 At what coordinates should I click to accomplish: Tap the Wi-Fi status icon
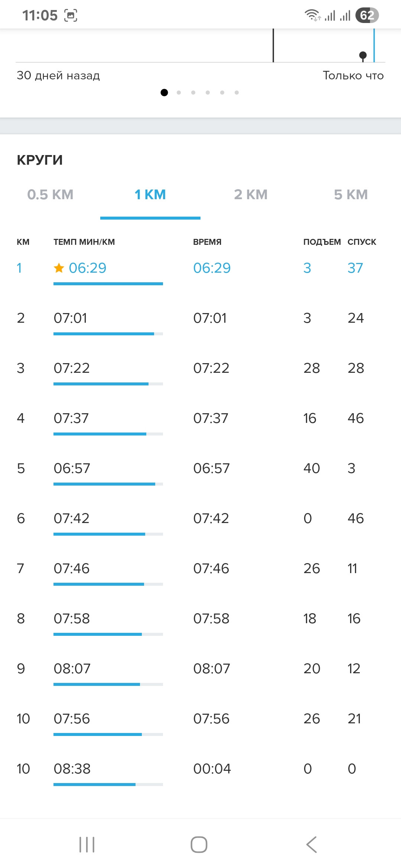[312, 15]
